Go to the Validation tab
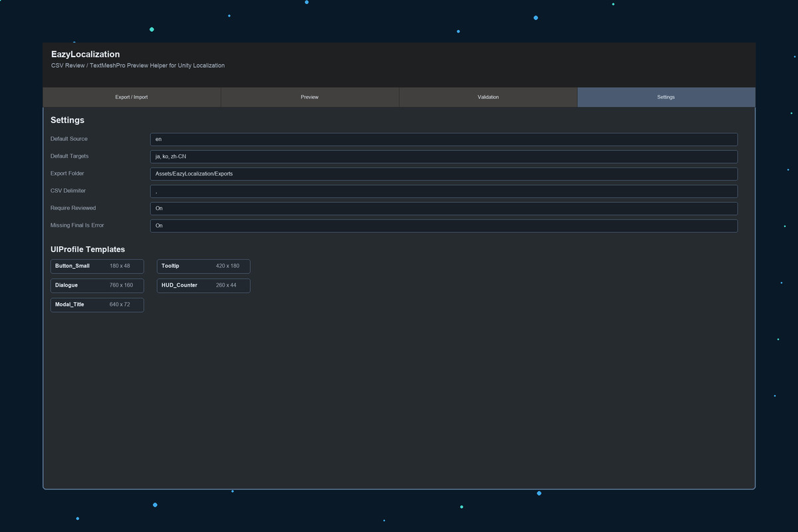Image resolution: width=798 pixels, height=532 pixels. coord(488,97)
